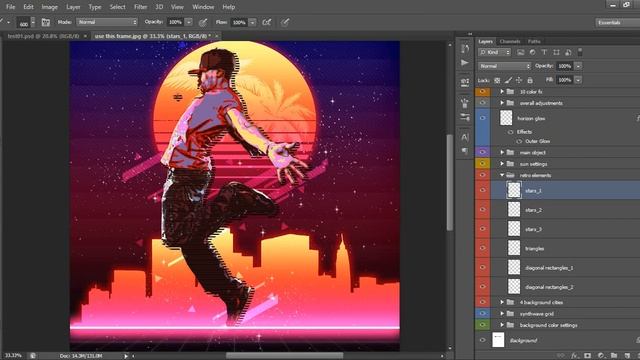640x360 pixels.
Task: Toggle the Brush panel from options bar
Action: pos(46,22)
